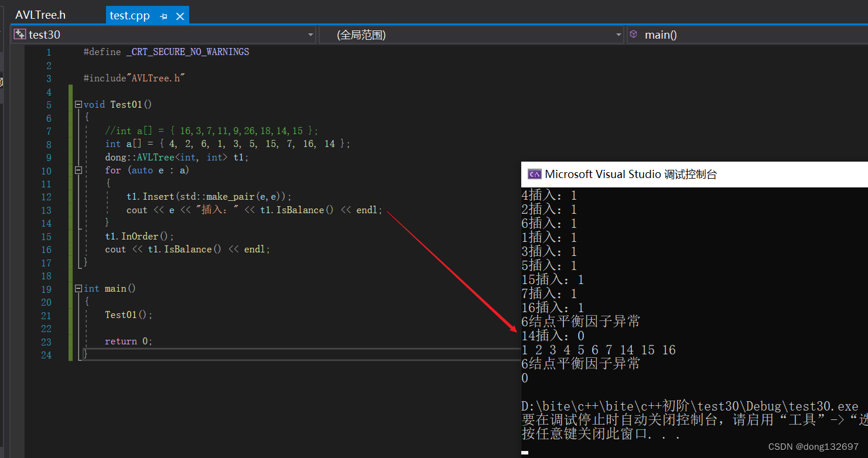
Task: Click the console line 14插入: 0
Action: coord(553,336)
